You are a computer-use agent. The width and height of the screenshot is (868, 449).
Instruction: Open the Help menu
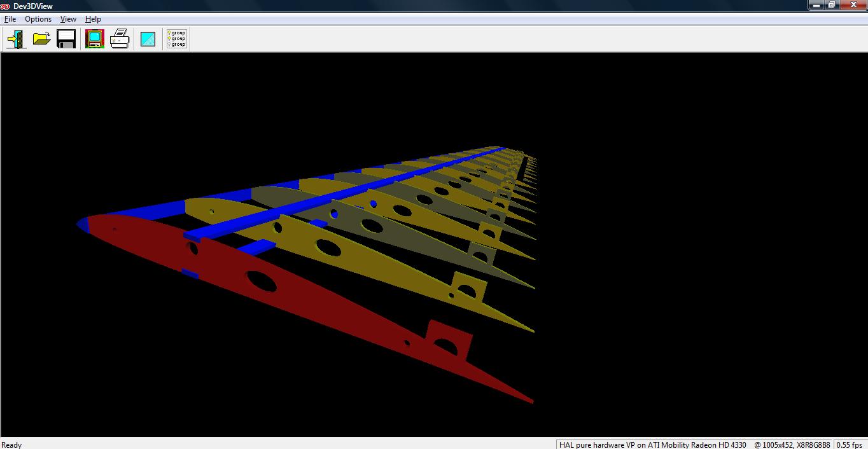tap(93, 19)
